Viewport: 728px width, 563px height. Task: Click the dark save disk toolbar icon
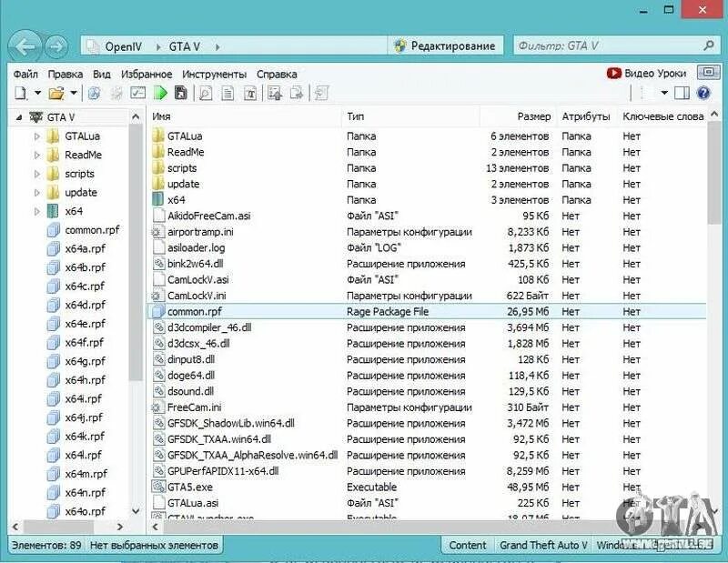point(180,94)
